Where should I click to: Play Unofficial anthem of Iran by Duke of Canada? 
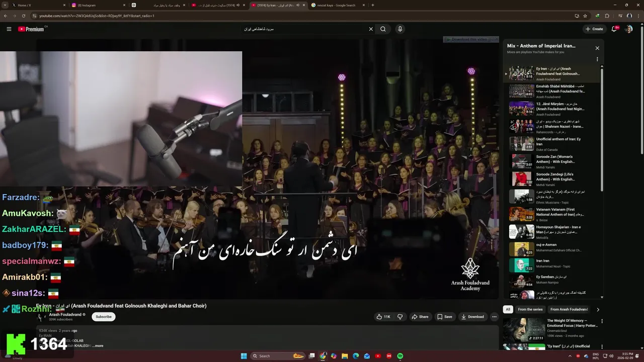click(x=553, y=144)
